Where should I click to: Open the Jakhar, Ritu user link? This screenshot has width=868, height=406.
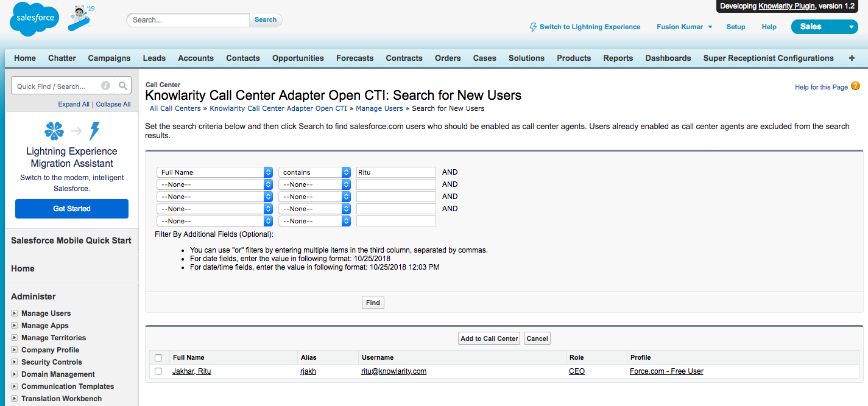coord(191,371)
